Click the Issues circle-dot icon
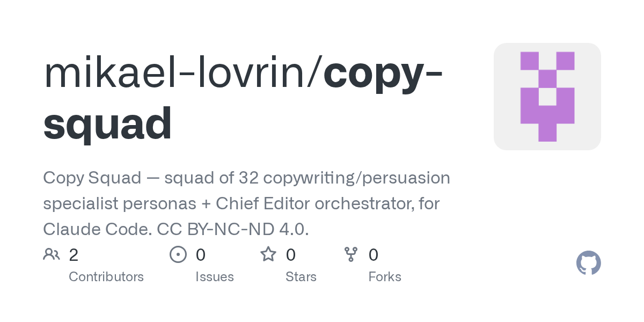This screenshot has height=322, width=644. [x=178, y=254]
